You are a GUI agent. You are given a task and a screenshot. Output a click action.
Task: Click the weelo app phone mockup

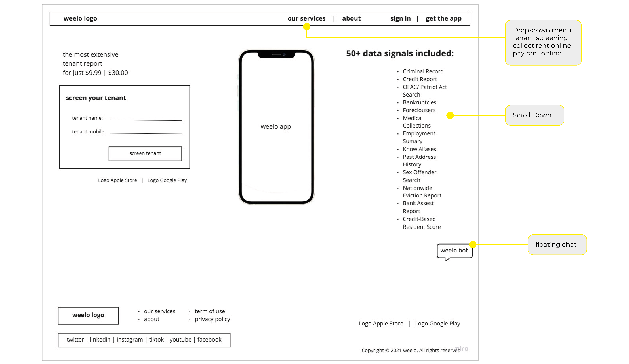(x=276, y=127)
